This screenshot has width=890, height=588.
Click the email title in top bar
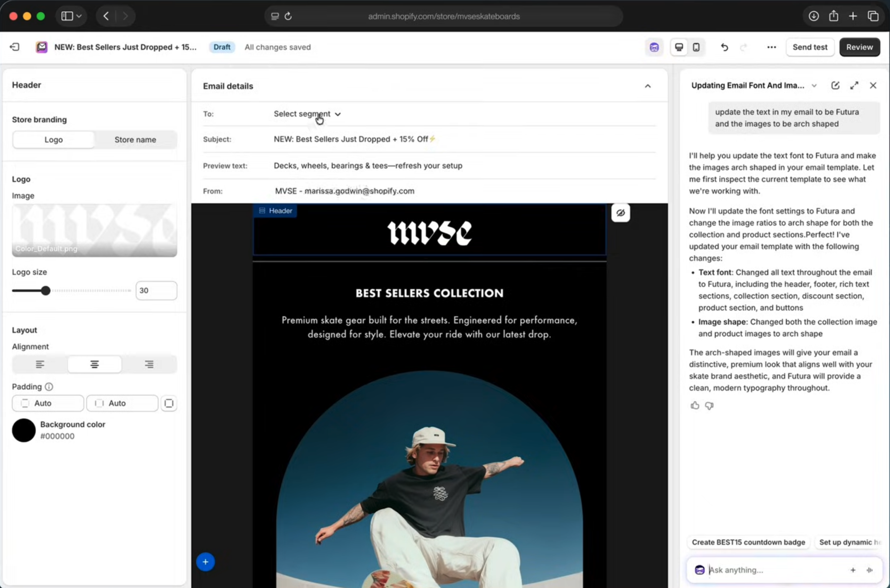click(125, 47)
